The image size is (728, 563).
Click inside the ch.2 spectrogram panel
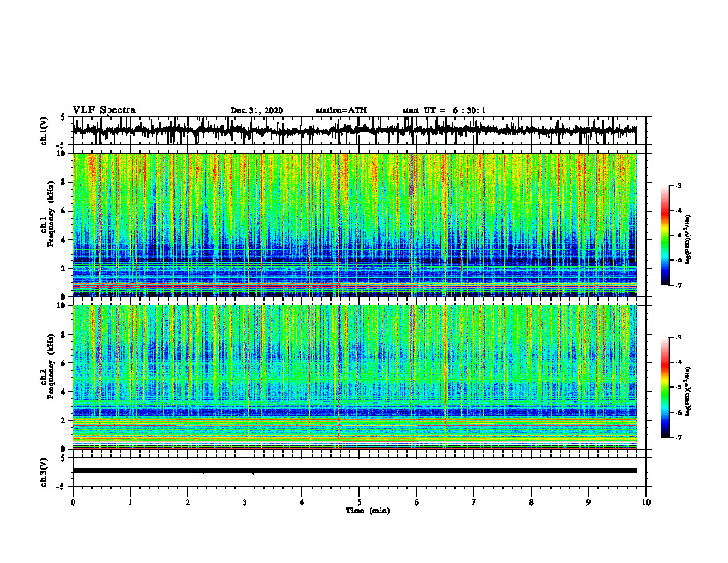tap(355, 377)
